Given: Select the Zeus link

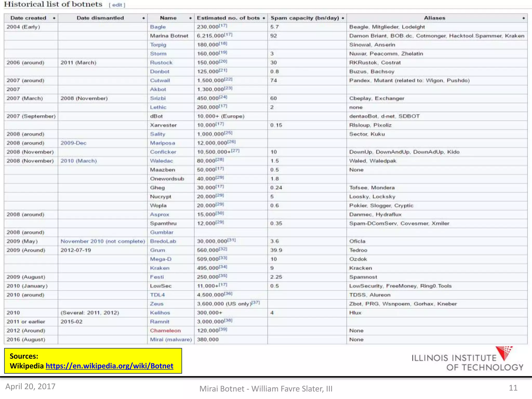Looking at the screenshot, I should coord(157,304).
